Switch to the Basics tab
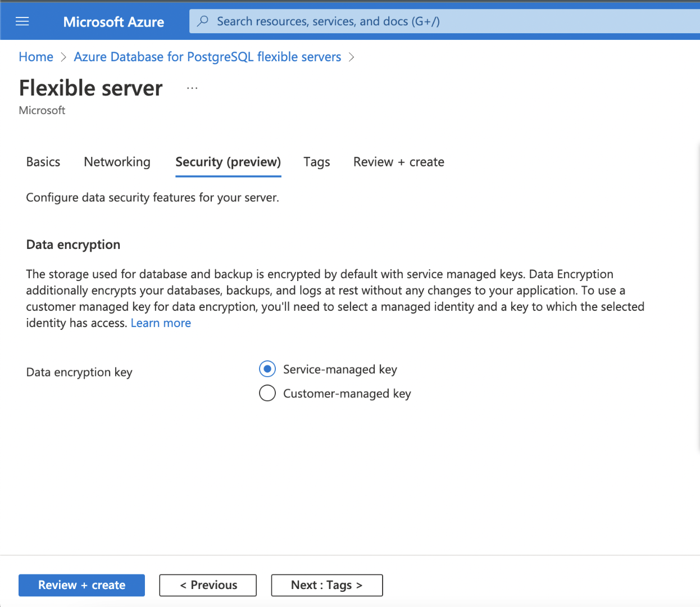The image size is (700, 607). click(x=43, y=162)
